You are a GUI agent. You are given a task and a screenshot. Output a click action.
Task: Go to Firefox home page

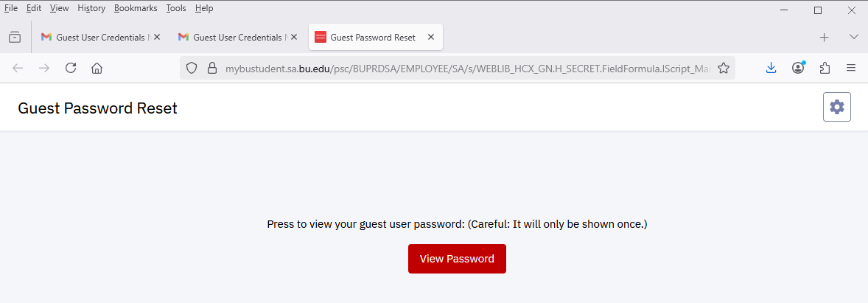tap(97, 68)
